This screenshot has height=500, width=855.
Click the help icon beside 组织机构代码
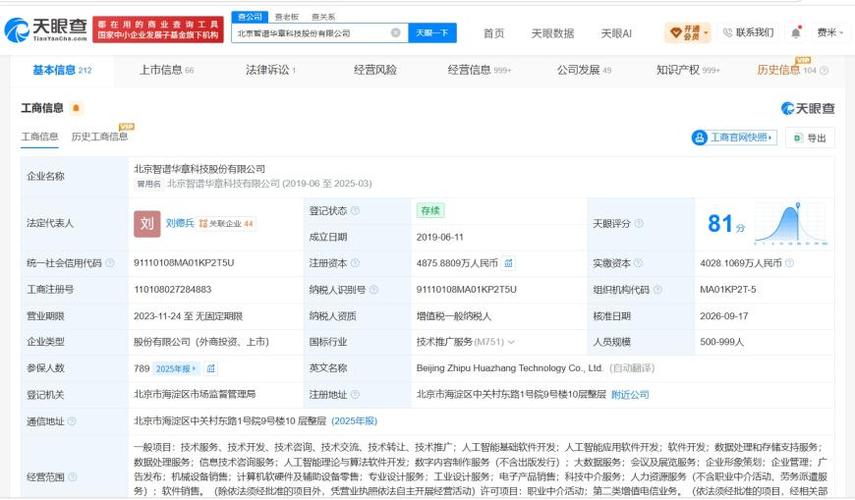[x=658, y=290]
